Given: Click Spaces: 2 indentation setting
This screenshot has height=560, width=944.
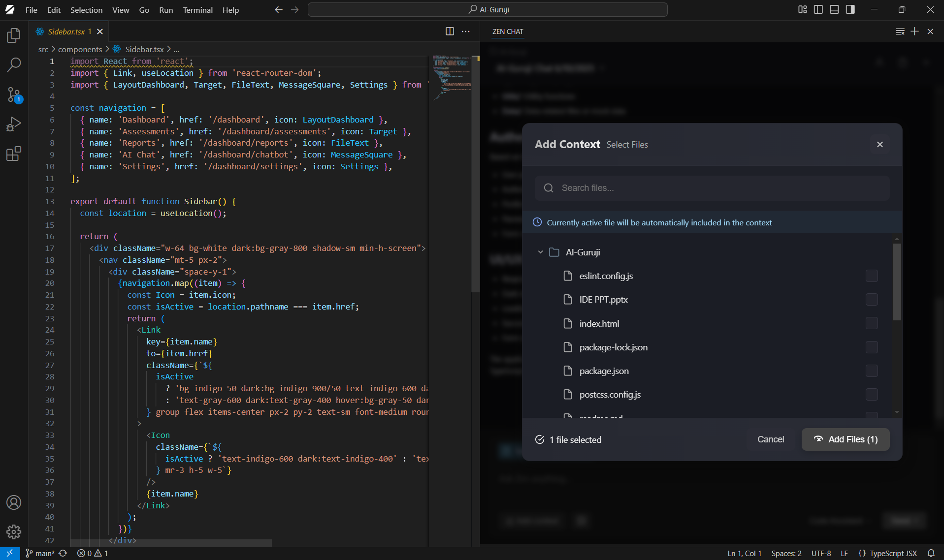Looking at the screenshot, I should pyautogui.click(x=786, y=553).
